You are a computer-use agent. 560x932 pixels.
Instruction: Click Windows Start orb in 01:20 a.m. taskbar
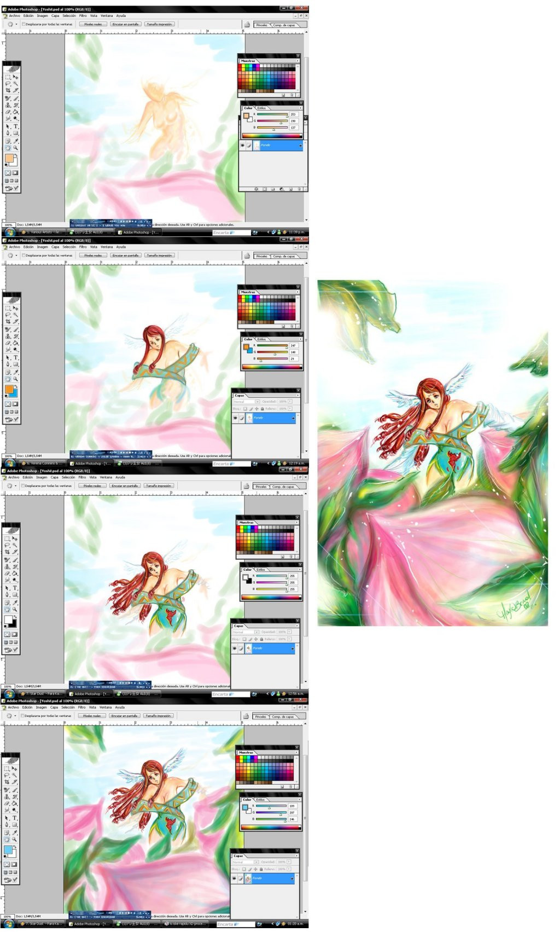point(8,924)
